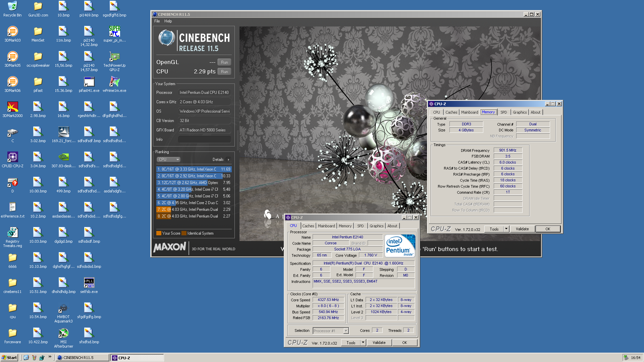The image size is (644, 362).
Task: Open Caches tab in the lower CPU-Z window
Action: 308,226
